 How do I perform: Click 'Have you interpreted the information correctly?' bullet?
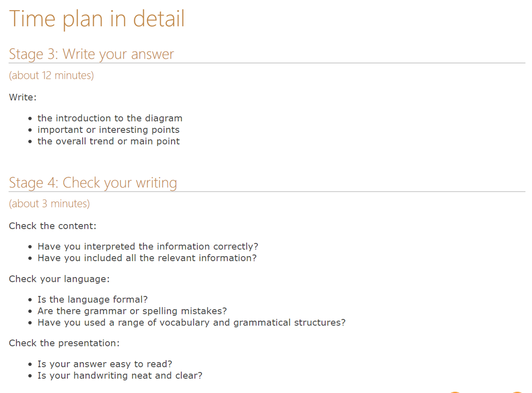coord(148,247)
